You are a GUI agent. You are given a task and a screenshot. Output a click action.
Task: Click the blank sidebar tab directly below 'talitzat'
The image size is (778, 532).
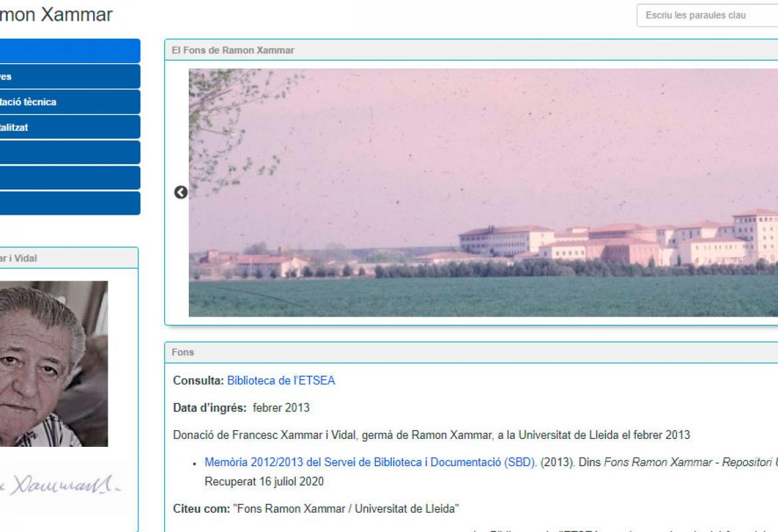tap(69, 153)
